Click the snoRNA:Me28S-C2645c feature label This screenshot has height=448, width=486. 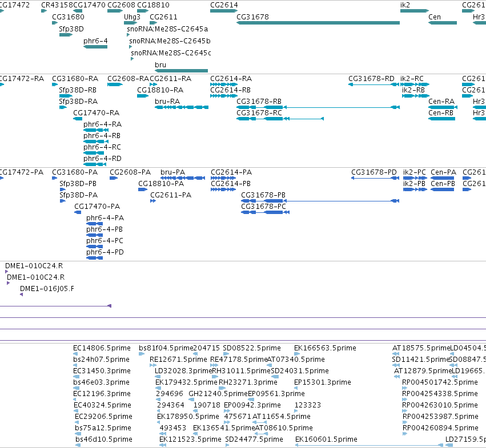coord(171,53)
